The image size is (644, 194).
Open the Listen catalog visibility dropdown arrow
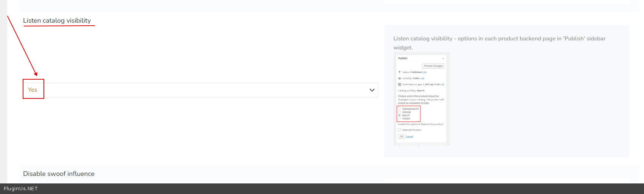(x=372, y=90)
